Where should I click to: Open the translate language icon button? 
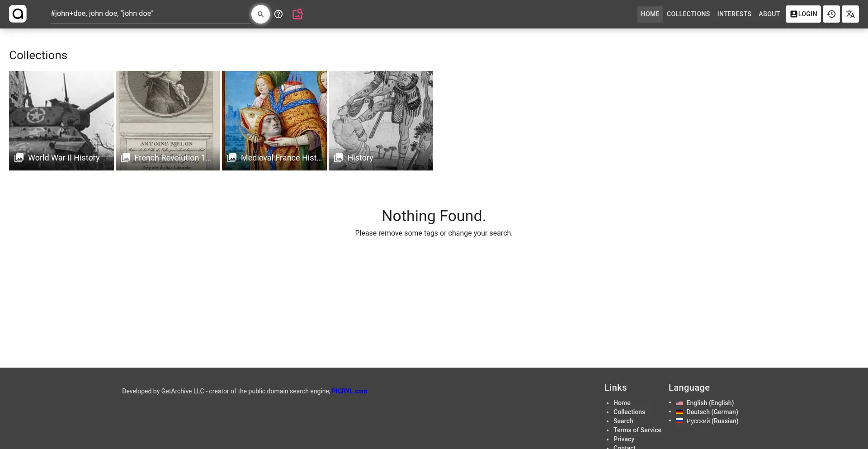click(850, 14)
